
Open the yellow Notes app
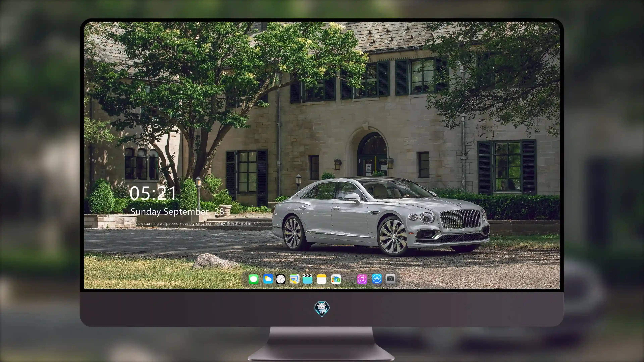pyautogui.click(x=321, y=279)
